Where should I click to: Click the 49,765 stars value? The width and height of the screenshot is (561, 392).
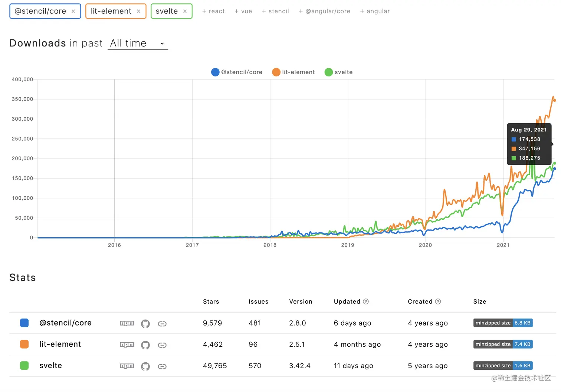pos(215,366)
